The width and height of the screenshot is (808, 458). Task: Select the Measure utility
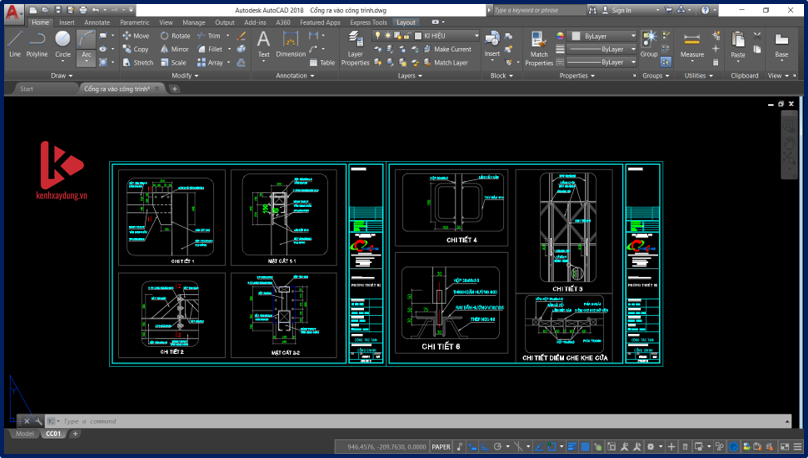(x=692, y=42)
